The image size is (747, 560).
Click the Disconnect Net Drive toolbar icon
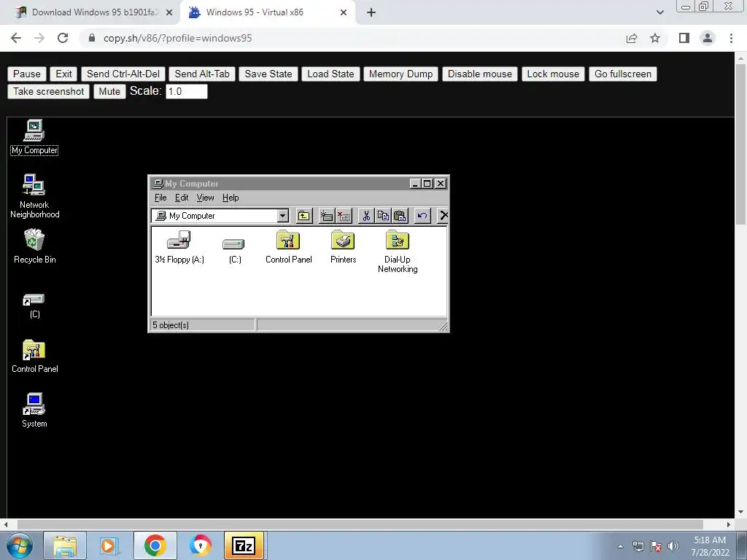click(344, 216)
